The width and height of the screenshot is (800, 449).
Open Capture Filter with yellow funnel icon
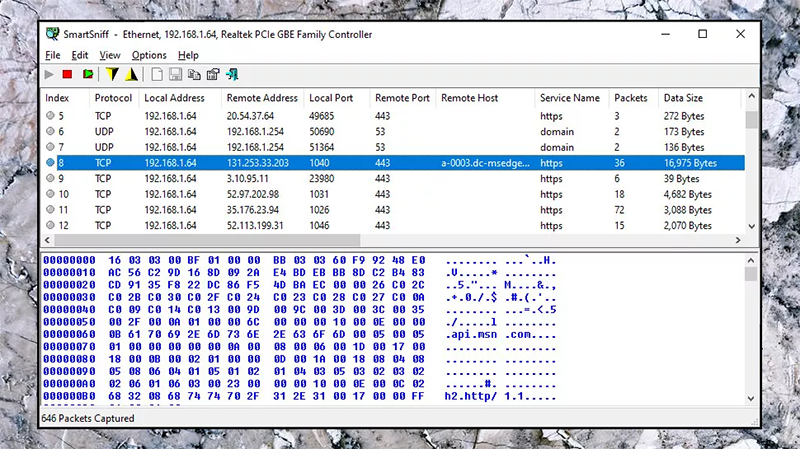tap(112, 74)
